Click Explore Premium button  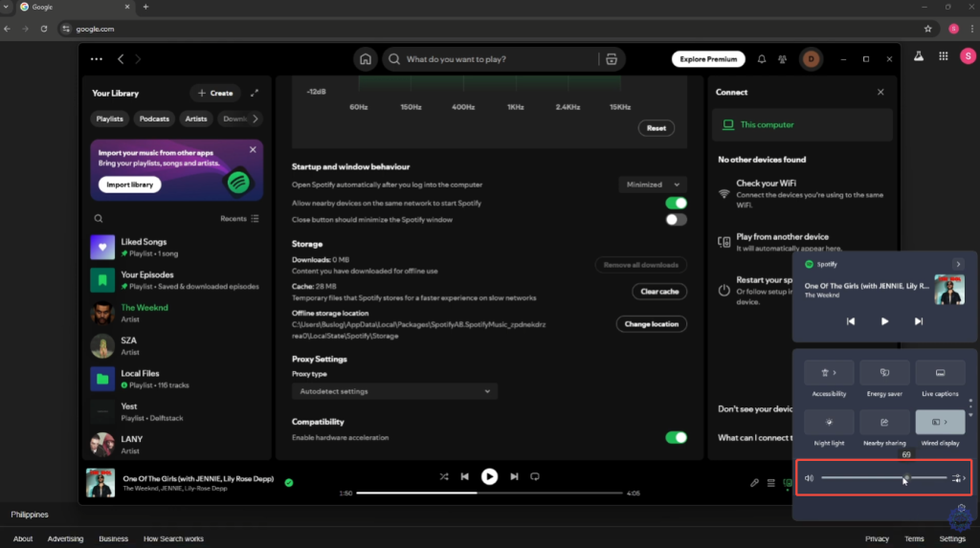(708, 59)
